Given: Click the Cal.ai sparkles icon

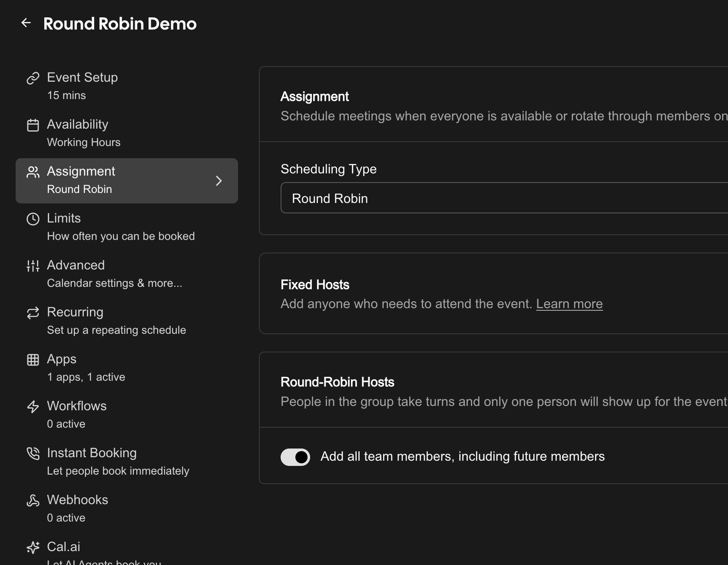Looking at the screenshot, I should (33, 548).
